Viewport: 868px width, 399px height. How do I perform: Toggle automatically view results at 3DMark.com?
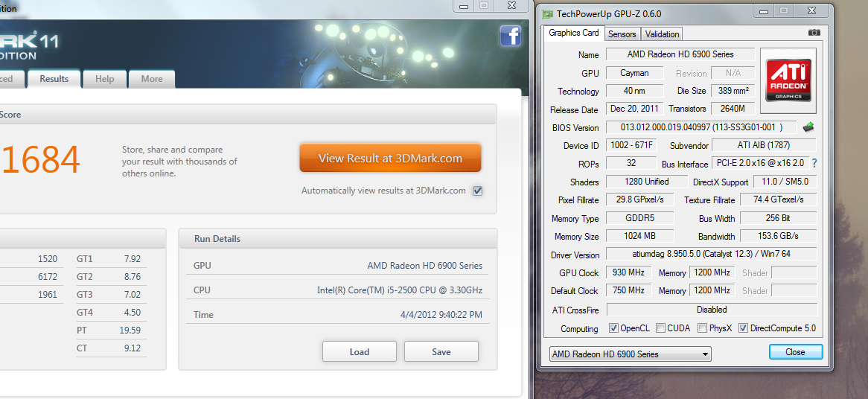(x=478, y=191)
